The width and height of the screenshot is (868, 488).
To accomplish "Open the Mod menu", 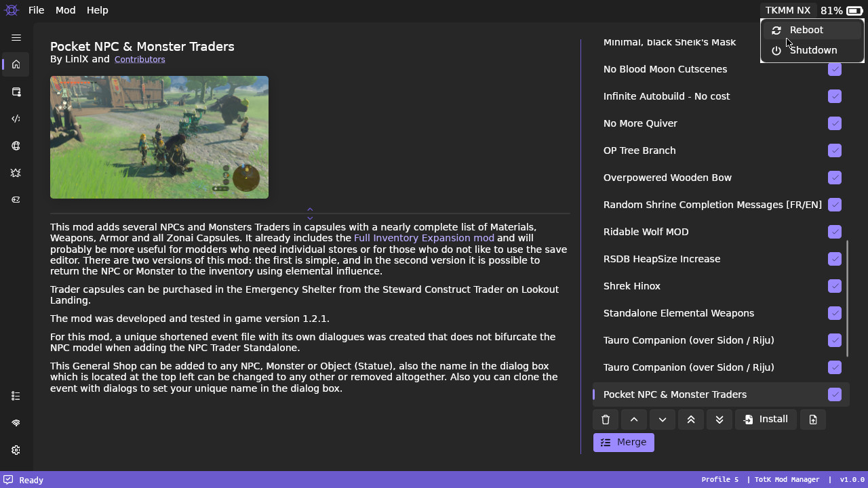I will pos(65,9).
